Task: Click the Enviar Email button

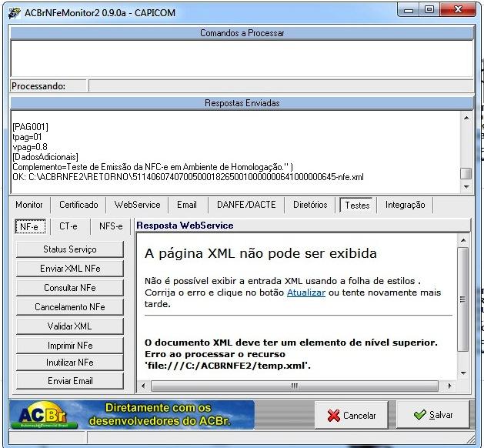Action: (70, 381)
